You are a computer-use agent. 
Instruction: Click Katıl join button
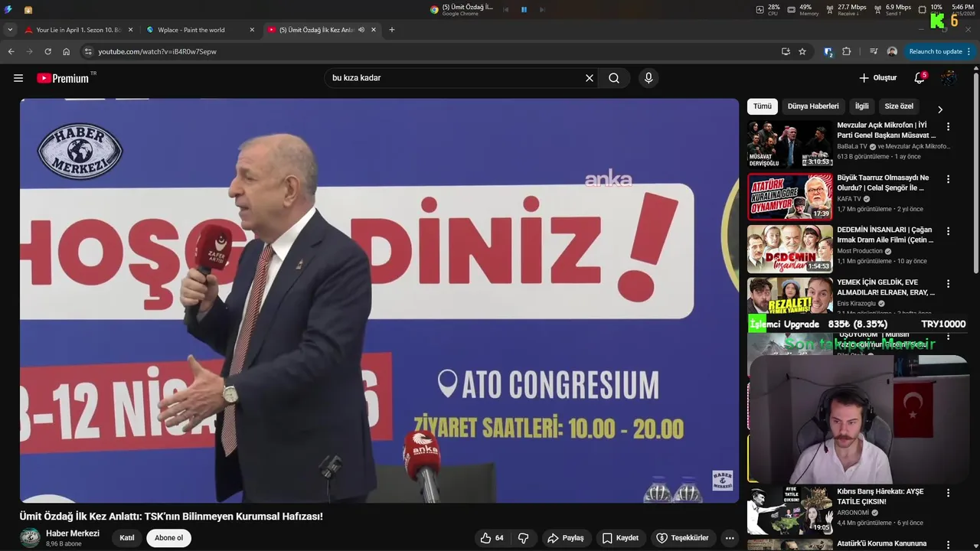pos(127,538)
